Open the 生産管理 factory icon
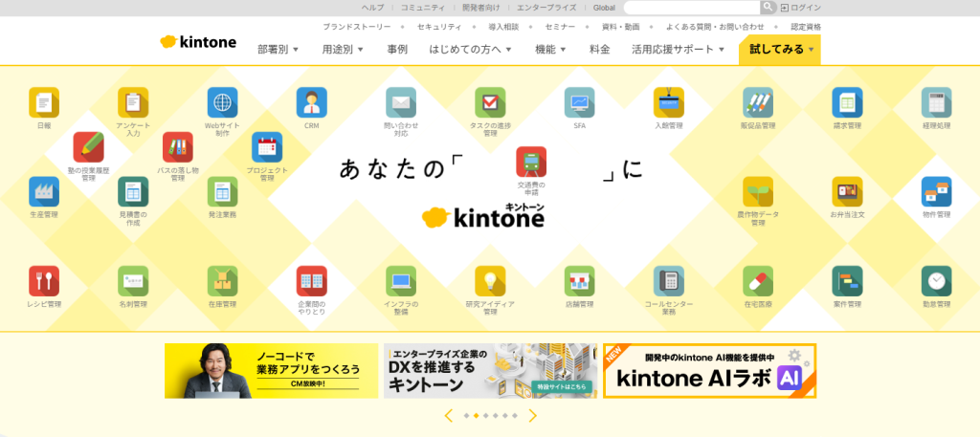 click(44, 191)
